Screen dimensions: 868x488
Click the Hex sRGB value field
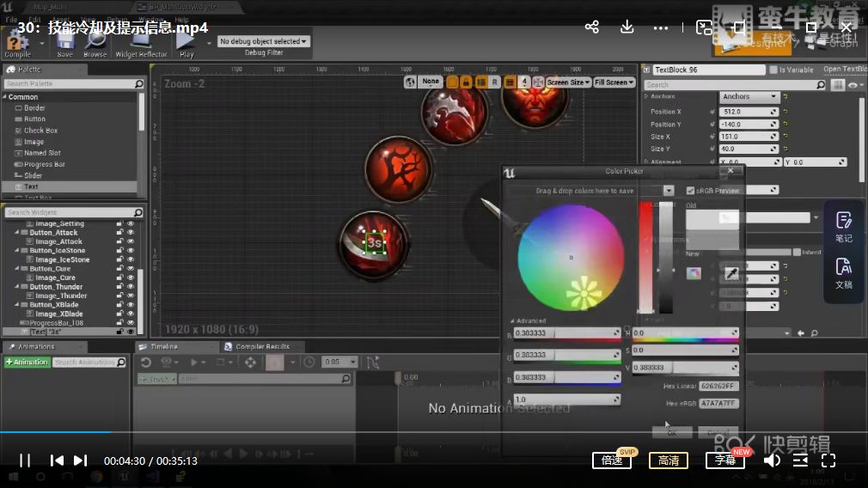click(x=718, y=403)
